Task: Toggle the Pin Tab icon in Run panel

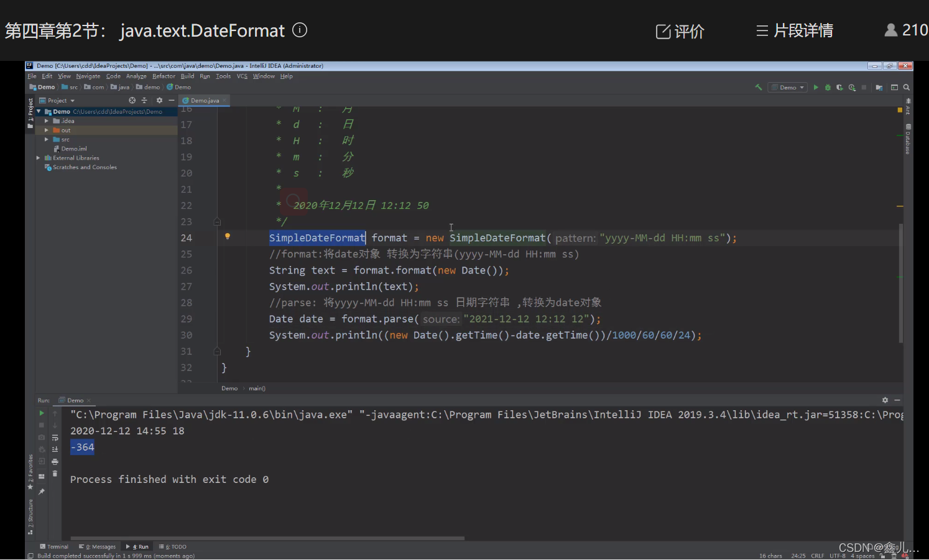Action: point(42,492)
